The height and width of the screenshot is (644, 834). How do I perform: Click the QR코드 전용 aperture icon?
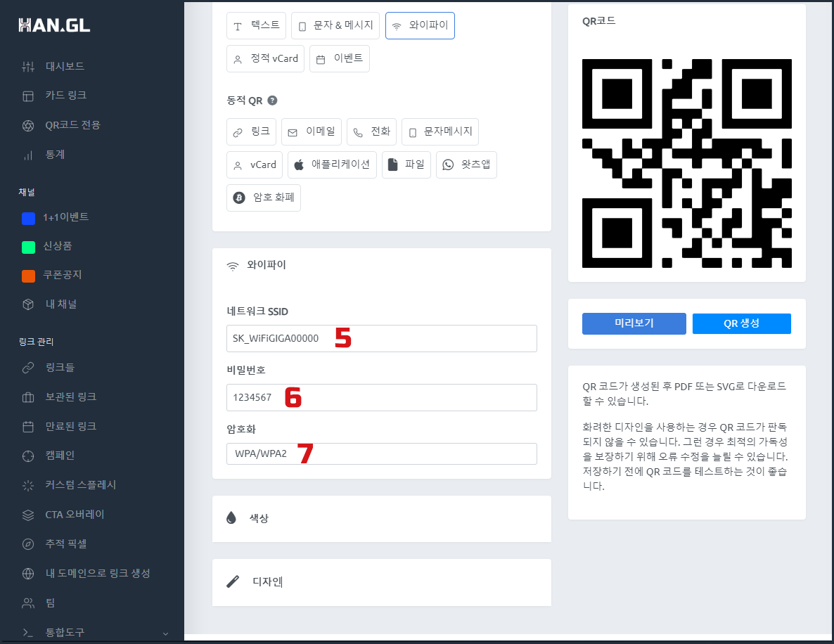click(28, 126)
